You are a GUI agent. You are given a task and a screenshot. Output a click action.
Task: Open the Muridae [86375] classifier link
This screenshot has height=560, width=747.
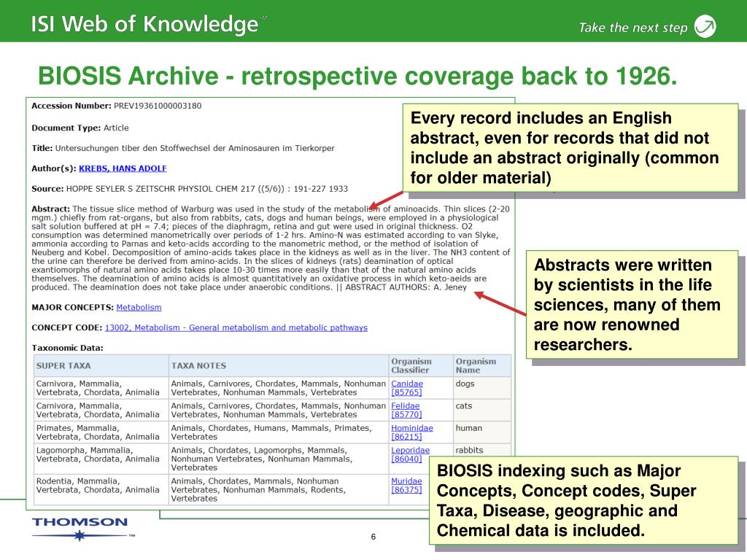(x=406, y=485)
